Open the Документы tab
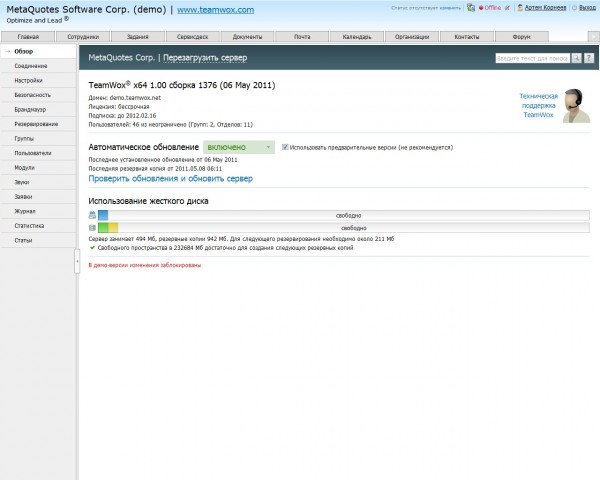Image resolution: width=600 pixels, height=480 pixels. point(248,37)
